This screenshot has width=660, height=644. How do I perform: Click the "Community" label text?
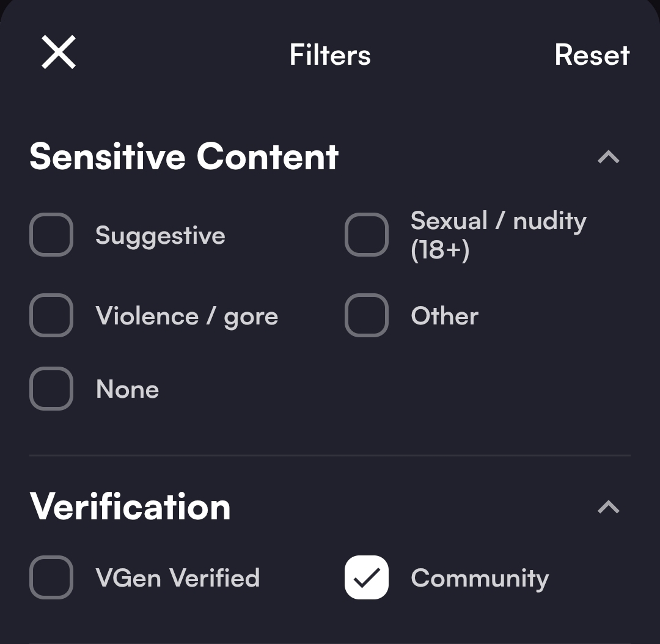pyautogui.click(x=480, y=579)
